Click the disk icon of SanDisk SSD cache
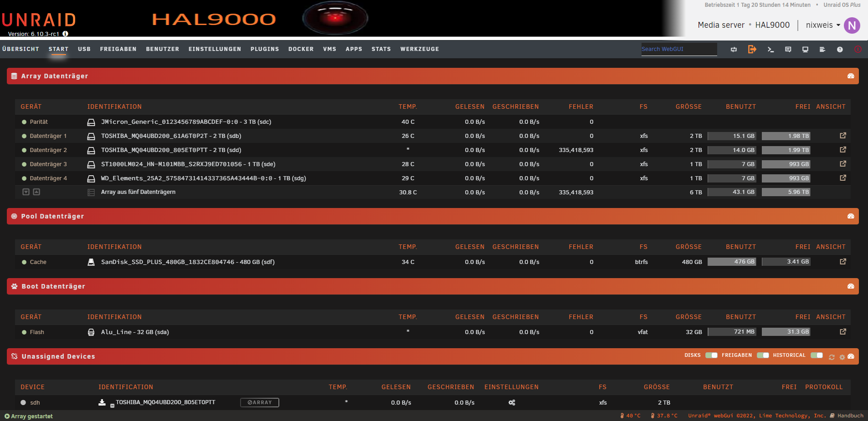 [91, 262]
